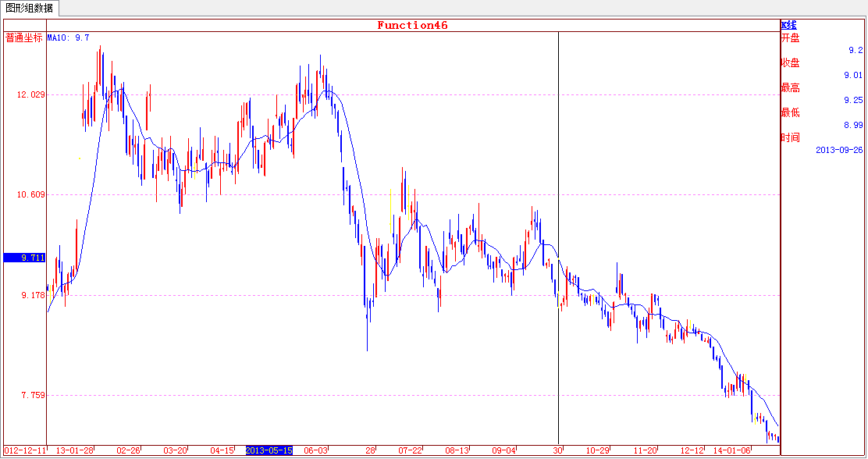Click the 最高 high price label
The image size is (868, 459).
[x=790, y=87]
